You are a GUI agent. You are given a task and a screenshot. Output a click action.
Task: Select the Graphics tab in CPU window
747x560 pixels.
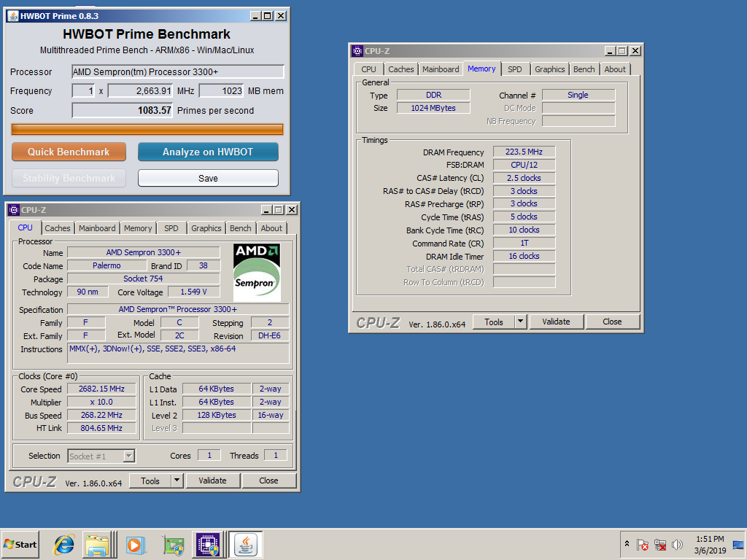point(206,228)
